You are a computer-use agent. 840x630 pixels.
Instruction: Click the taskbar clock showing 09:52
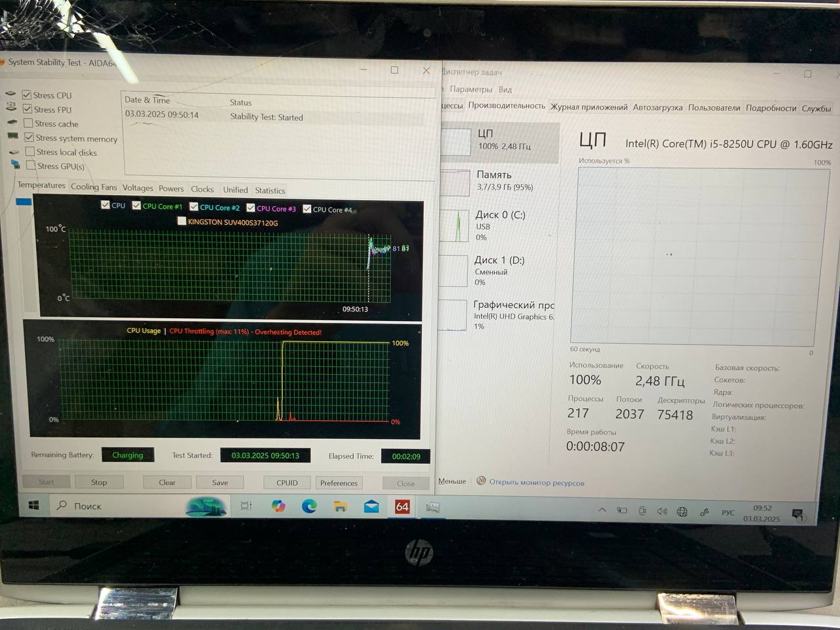click(x=762, y=513)
